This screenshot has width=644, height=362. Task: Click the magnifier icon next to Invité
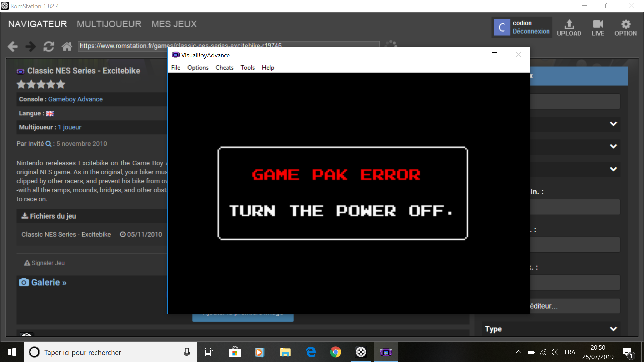pyautogui.click(x=48, y=144)
